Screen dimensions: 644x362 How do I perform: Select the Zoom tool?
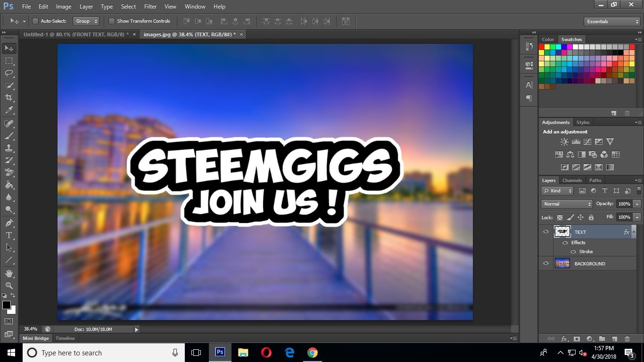[9, 286]
